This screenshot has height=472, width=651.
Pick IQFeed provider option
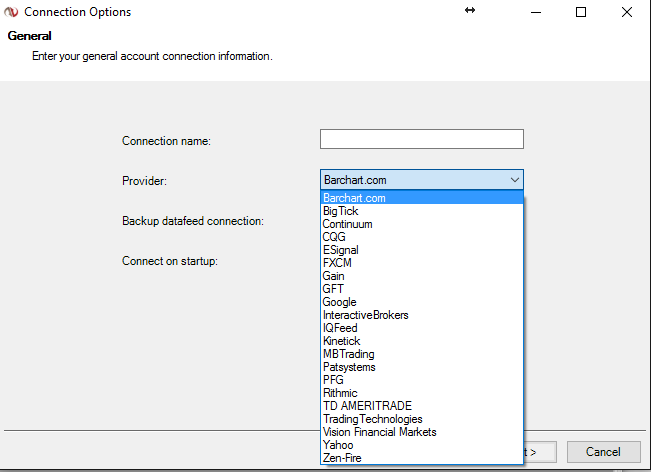point(422,328)
